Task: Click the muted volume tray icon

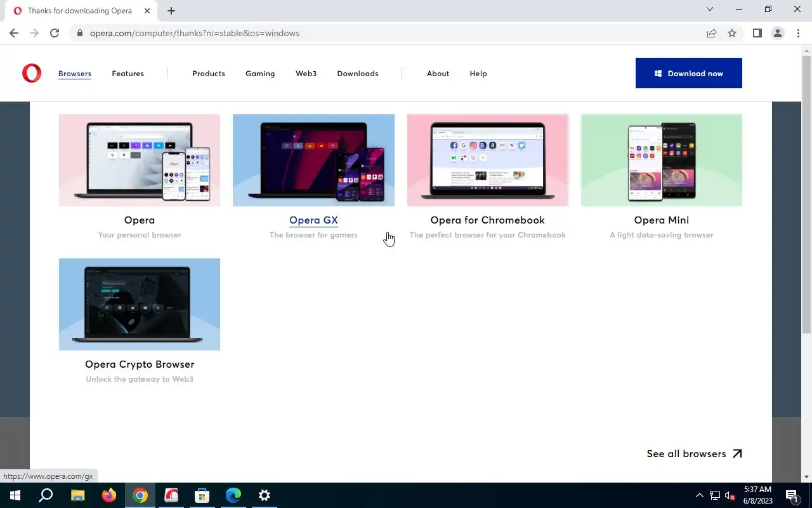Action: coord(730,495)
